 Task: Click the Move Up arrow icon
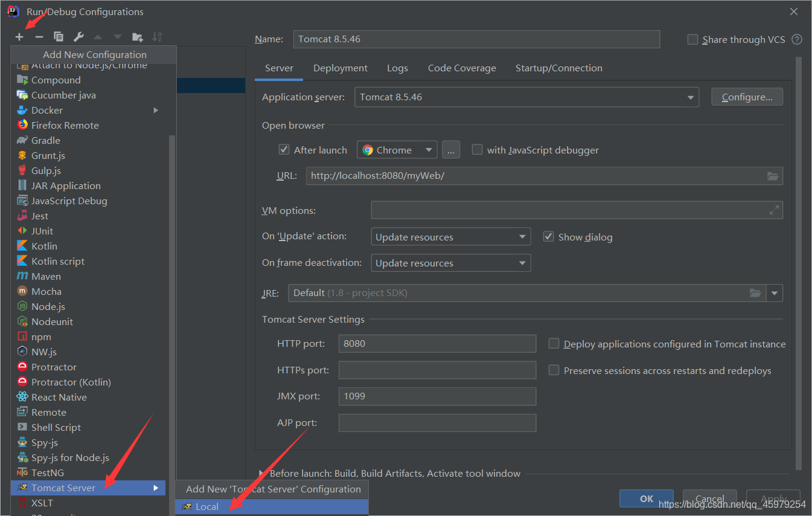pos(98,37)
